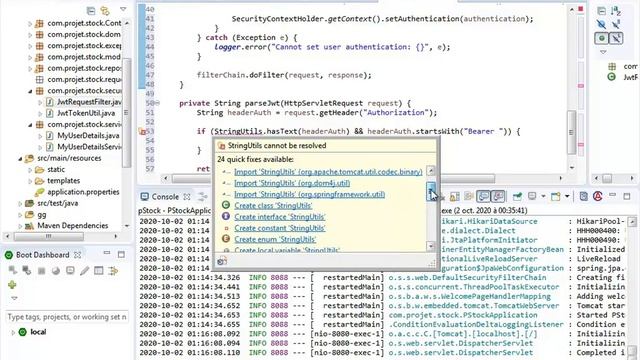
Task: Open Boot Dashboard view menu triangle
Action: click(x=14, y=298)
